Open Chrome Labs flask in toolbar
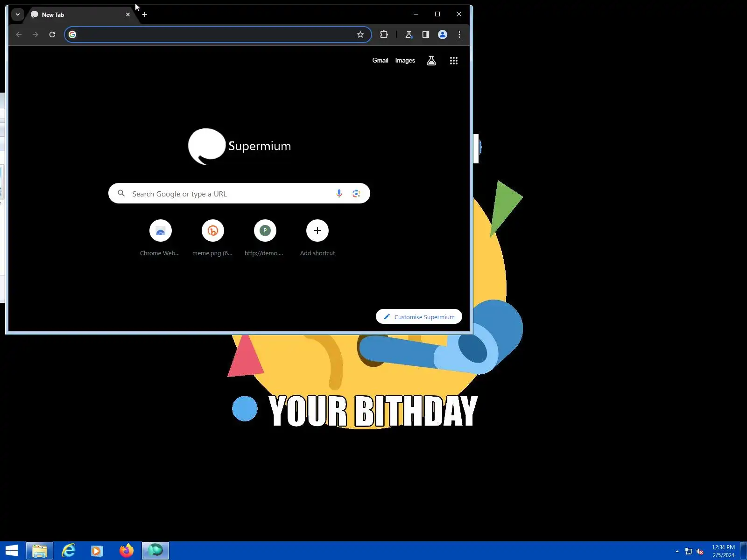Image resolution: width=747 pixels, height=560 pixels. pos(409,35)
